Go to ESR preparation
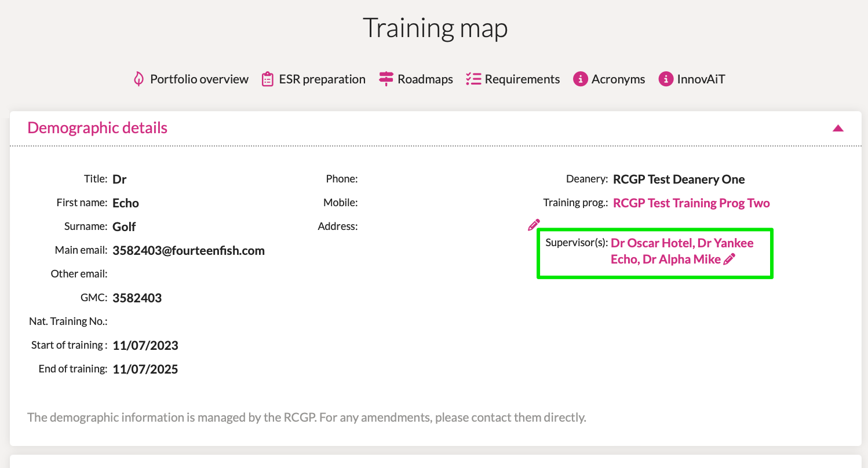The width and height of the screenshot is (868, 468). [x=322, y=79]
